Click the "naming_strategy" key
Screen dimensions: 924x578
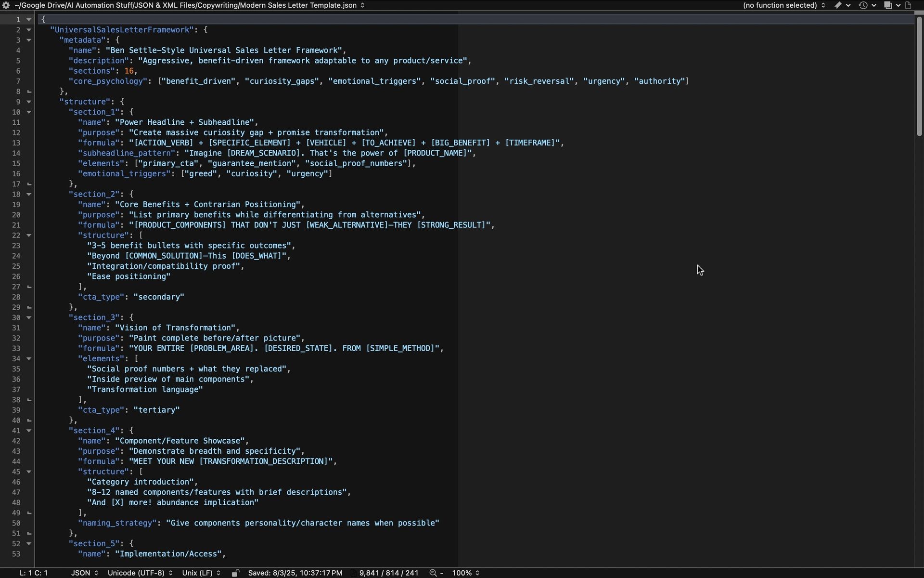point(117,523)
